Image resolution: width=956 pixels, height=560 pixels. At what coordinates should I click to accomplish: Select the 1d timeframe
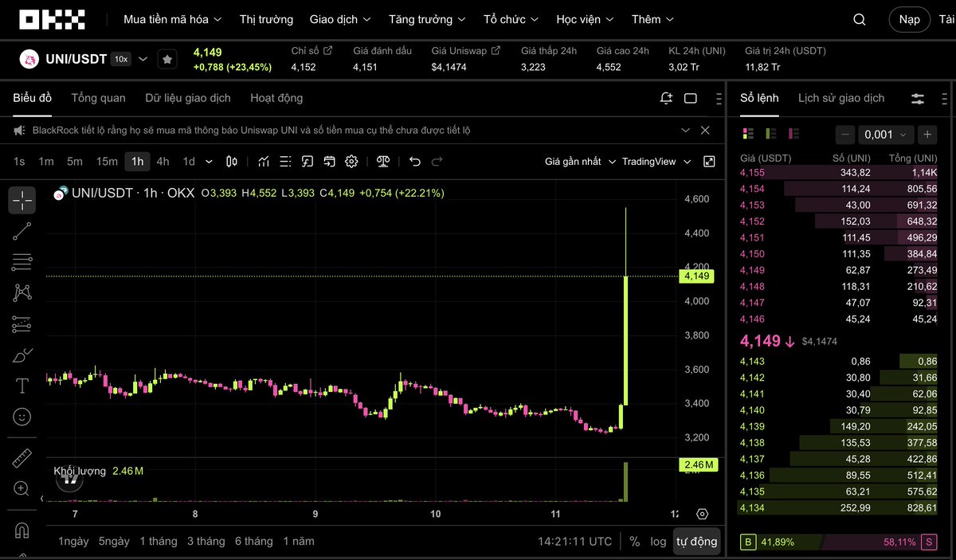189,162
